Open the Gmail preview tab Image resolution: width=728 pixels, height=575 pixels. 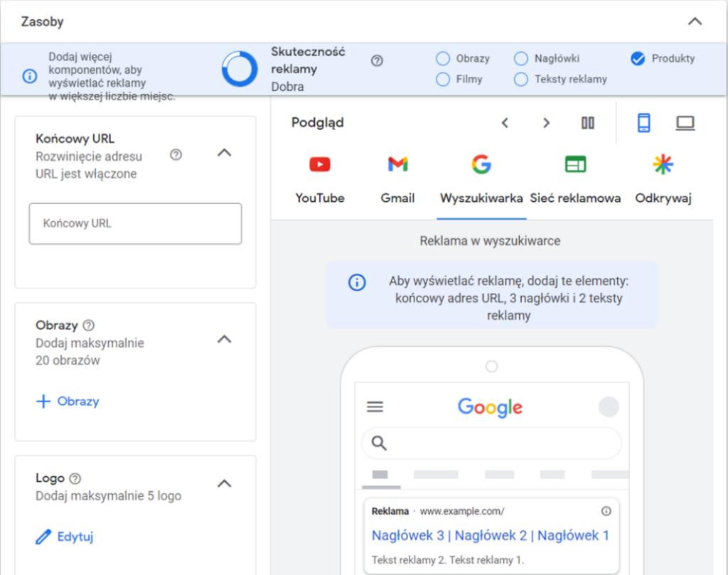[397, 180]
